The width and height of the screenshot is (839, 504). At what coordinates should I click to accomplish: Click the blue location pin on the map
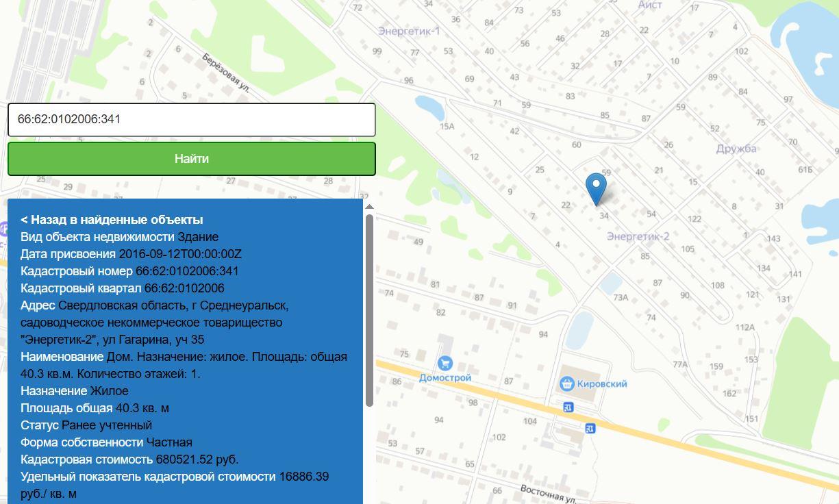point(596,188)
